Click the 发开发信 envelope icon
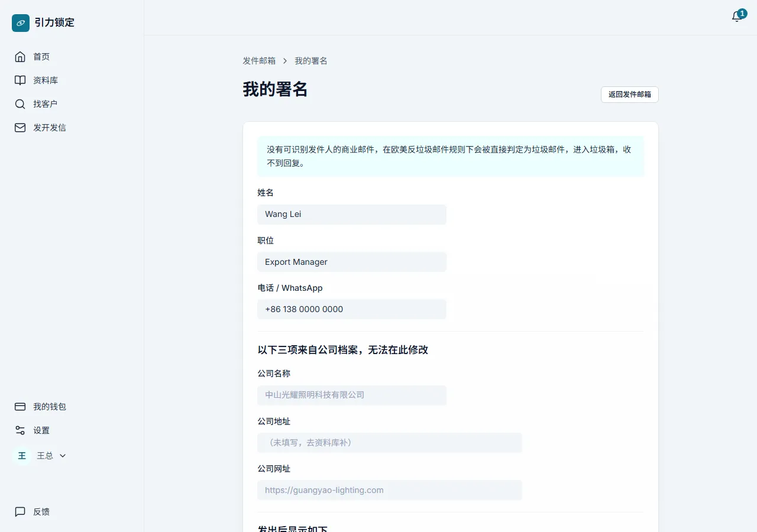 click(20, 128)
